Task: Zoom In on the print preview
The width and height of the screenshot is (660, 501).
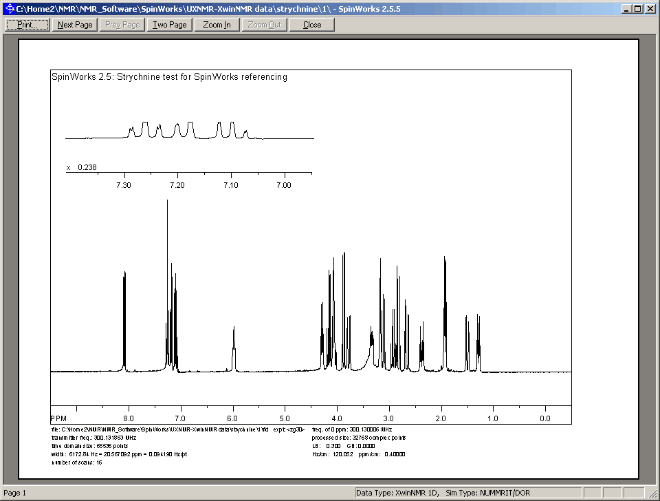Action: (217, 25)
